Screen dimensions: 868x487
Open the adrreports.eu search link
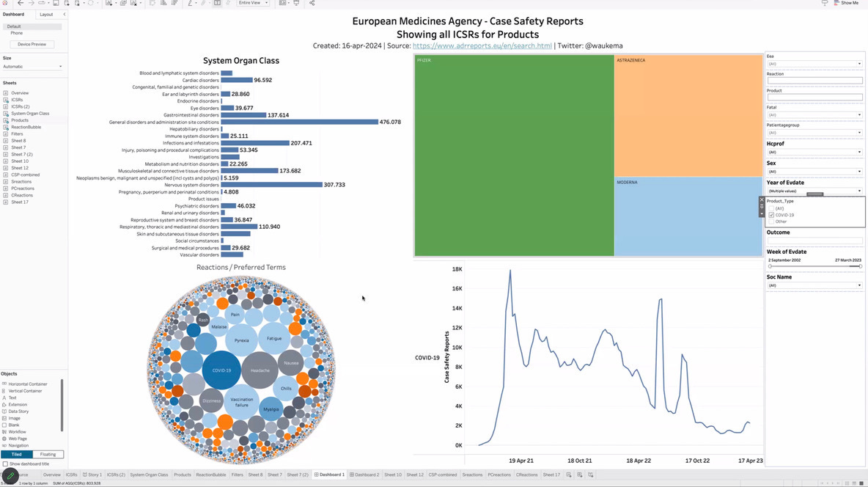[x=482, y=45]
